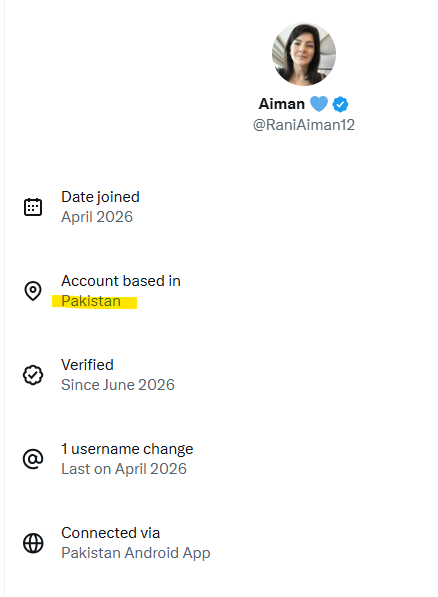
Task: Click the blue verified checkmark badge
Action: pos(340,104)
